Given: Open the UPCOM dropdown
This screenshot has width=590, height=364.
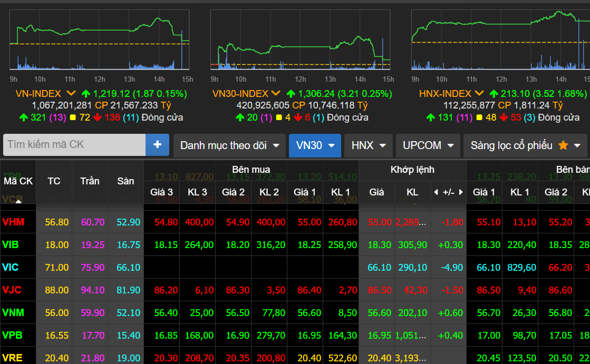Looking at the screenshot, I should click(x=428, y=145).
